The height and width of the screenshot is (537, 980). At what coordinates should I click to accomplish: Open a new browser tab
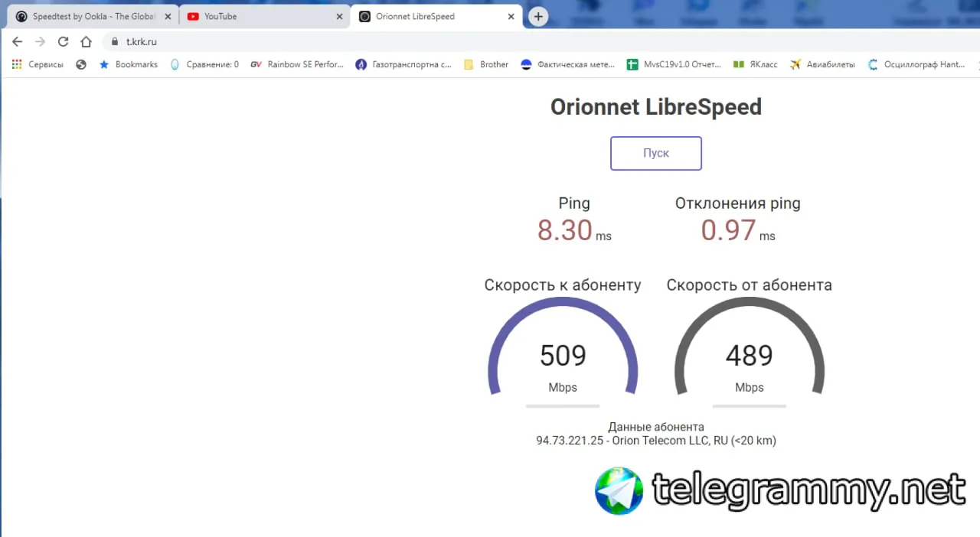[x=538, y=16]
